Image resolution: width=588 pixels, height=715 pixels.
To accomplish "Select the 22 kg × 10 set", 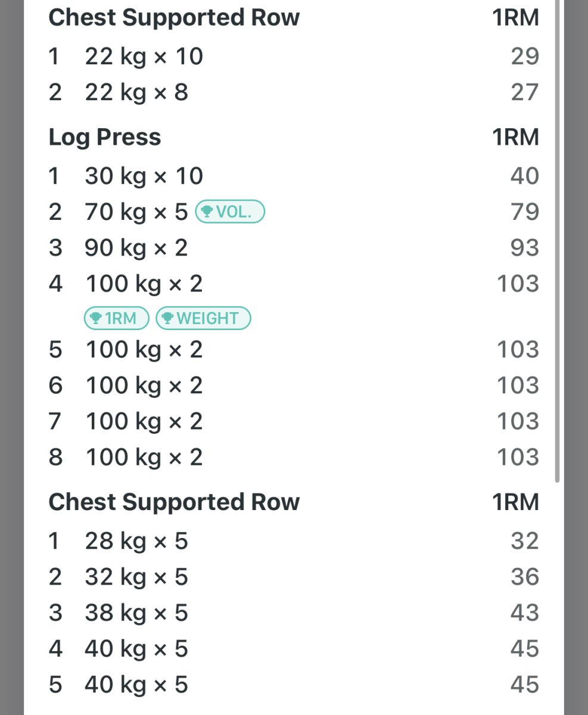I will [144, 57].
